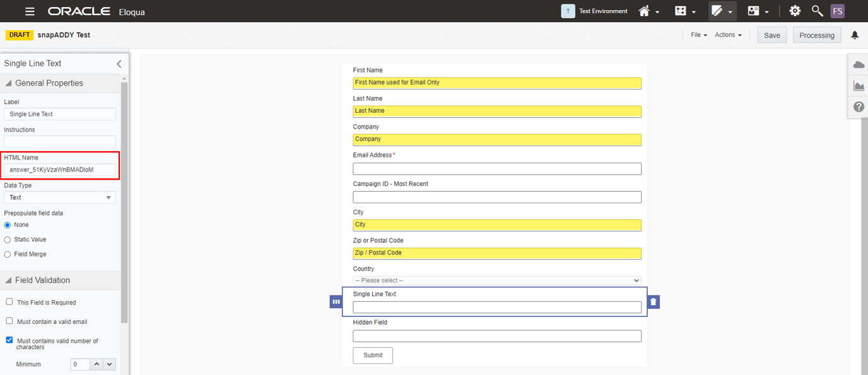Check Must contain a valid email
The image size is (868, 375).
click(x=9, y=321)
